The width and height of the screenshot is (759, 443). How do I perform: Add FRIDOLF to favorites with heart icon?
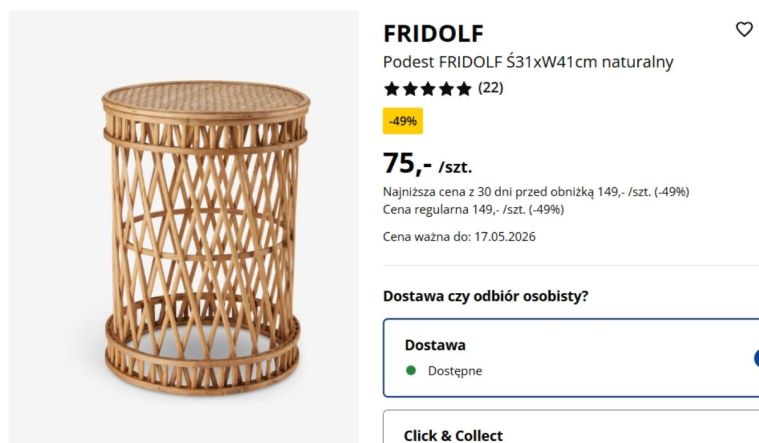pos(744,30)
